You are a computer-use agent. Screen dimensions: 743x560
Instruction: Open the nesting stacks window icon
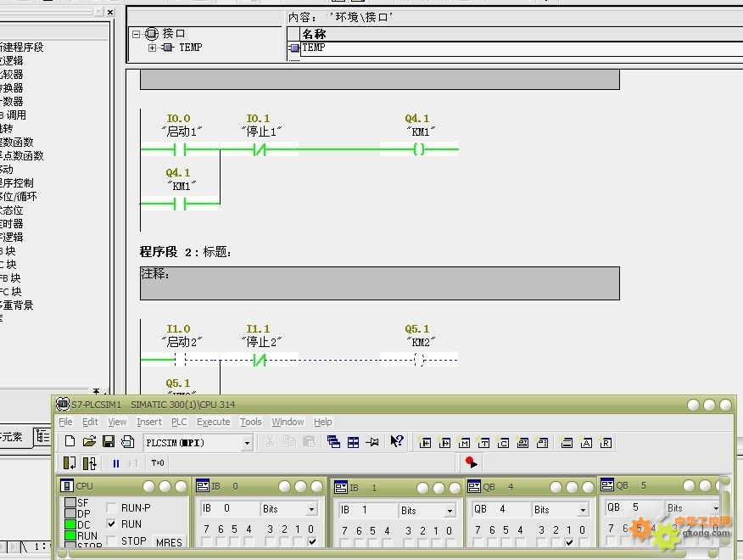[x=566, y=442]
